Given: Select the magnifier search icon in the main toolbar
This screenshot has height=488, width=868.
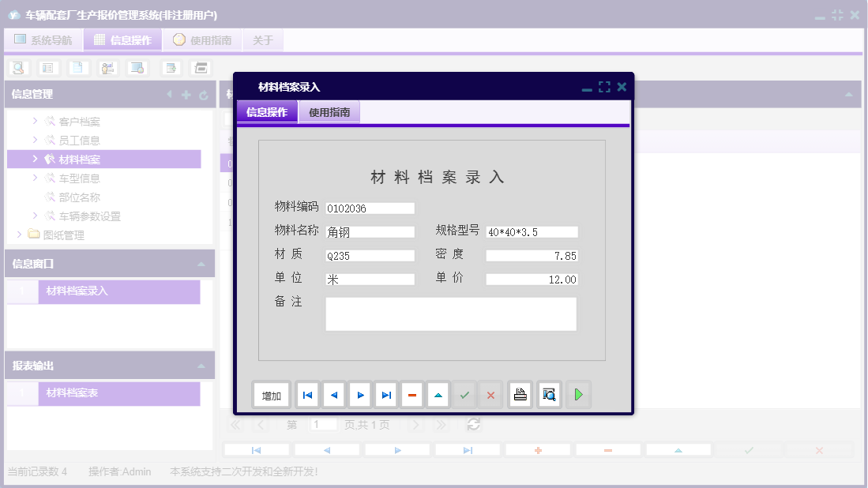Looking at the screenshot, I should coord(19,68).
